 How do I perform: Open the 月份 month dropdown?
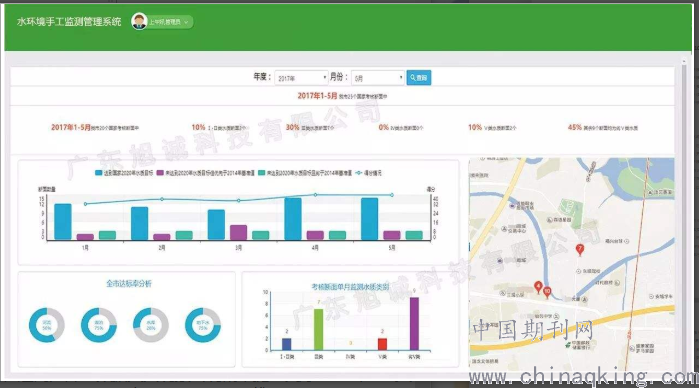[378, 78]
